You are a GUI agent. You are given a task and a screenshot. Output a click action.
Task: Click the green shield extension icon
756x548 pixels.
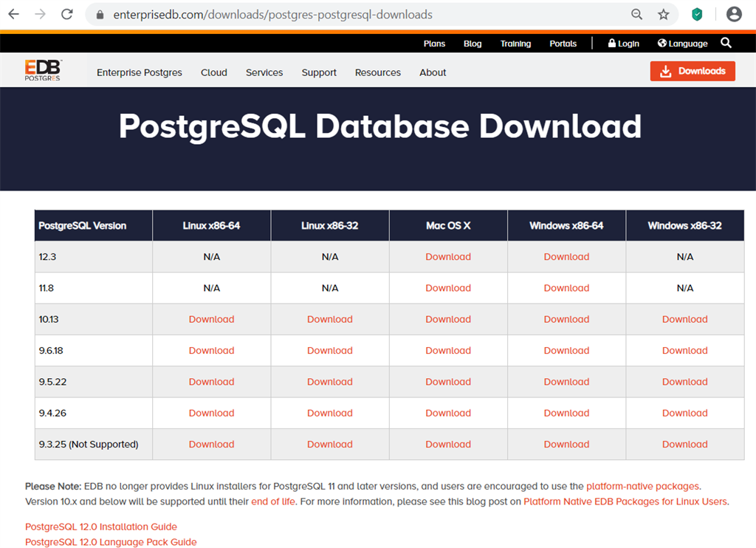coord(697,14)
